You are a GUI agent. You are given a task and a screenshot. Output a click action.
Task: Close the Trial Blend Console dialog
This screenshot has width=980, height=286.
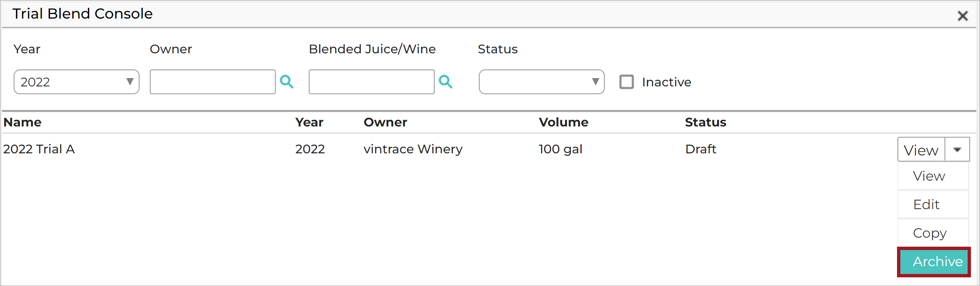click(x=963, y=16)
